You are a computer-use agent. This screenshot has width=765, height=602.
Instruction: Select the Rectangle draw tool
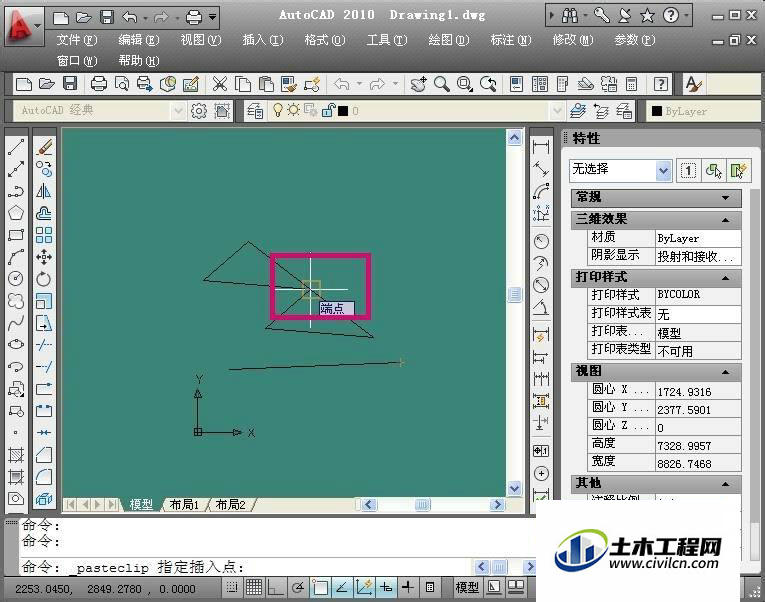tap(16, 235)
